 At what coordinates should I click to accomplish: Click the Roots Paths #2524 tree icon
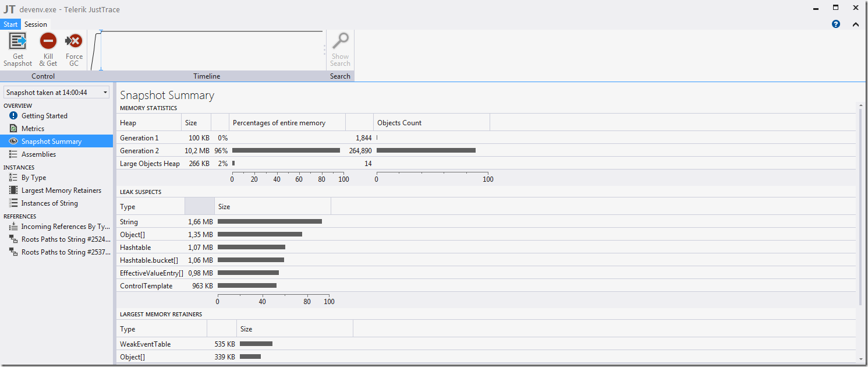(13, 239)
